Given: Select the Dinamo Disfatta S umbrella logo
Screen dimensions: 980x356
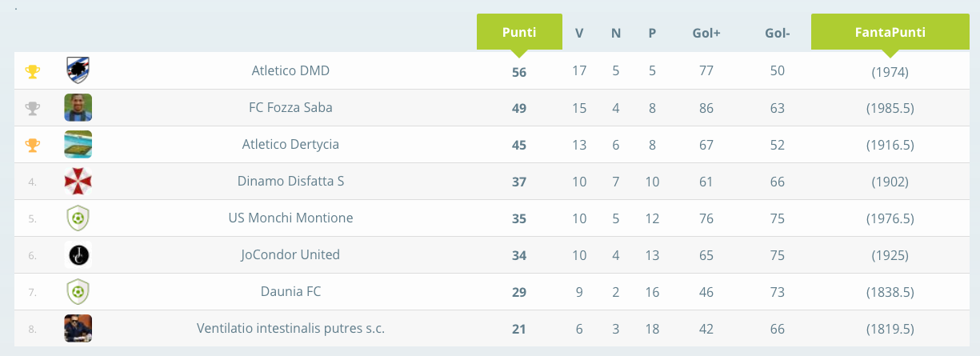Looking at the screenshot, I should [78, 182].
